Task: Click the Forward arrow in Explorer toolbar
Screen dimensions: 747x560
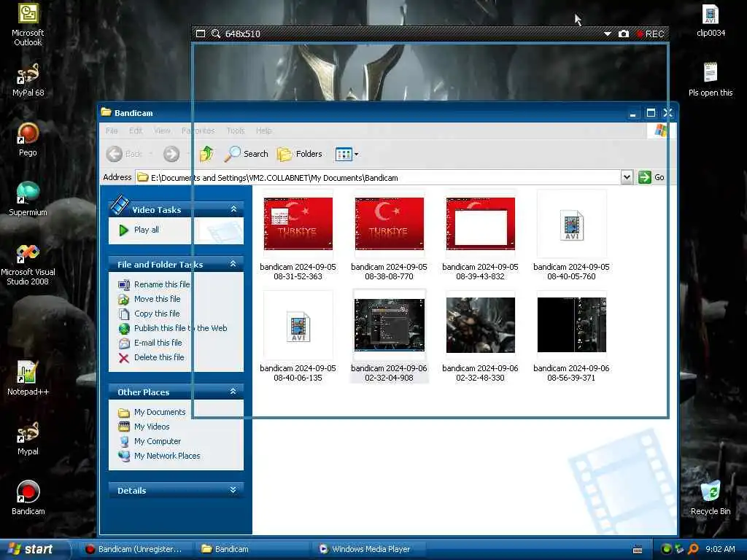Action: tap(171, 154)
